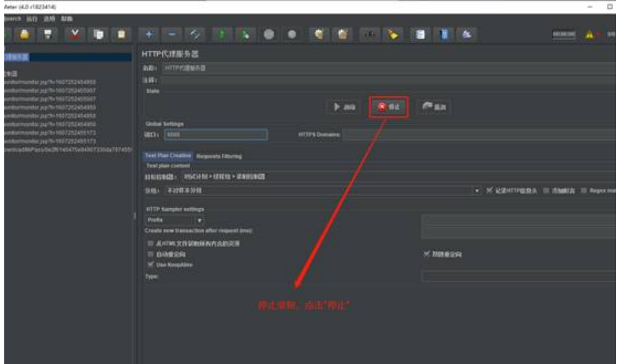
Task: Click the 端口 port input field
Action: tap(216, 134)
